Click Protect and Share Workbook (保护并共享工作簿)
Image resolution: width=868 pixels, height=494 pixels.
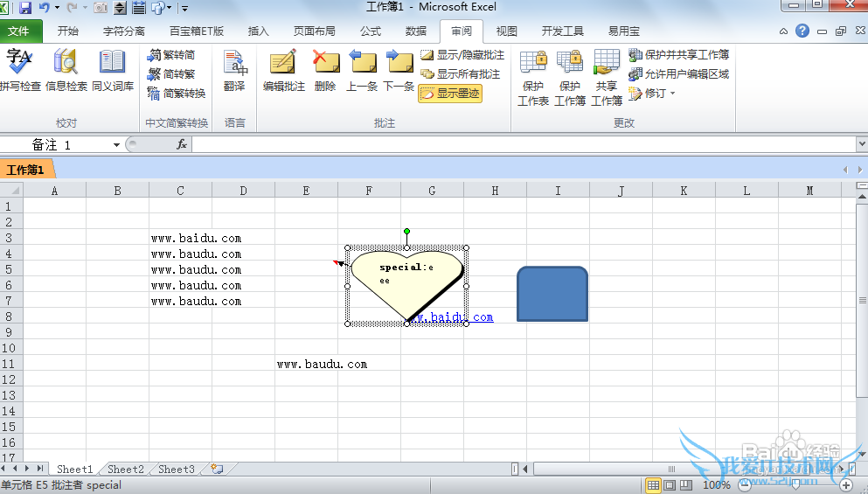tap(678, 55)
